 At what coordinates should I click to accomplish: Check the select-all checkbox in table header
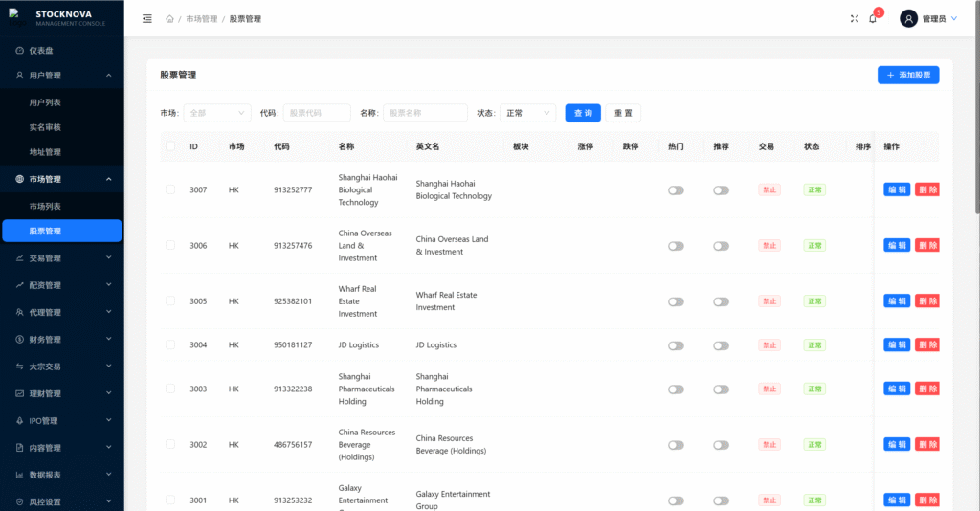click(170, 146)
